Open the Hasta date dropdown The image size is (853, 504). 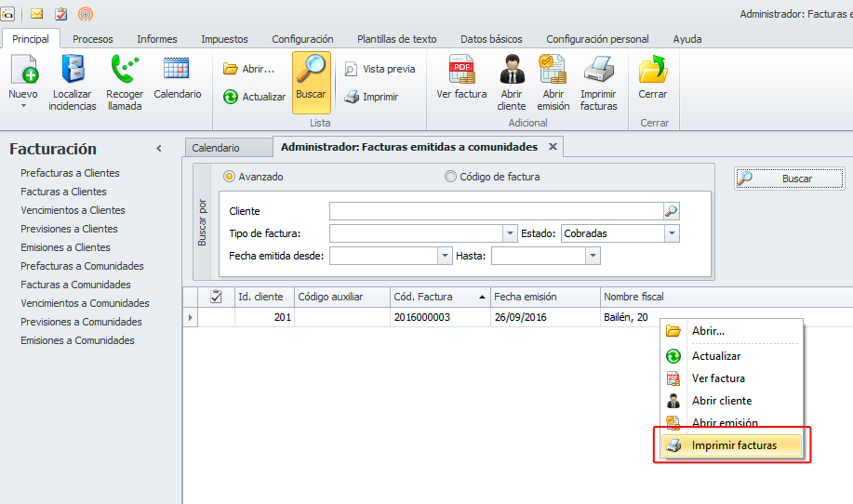click(593, 256)
